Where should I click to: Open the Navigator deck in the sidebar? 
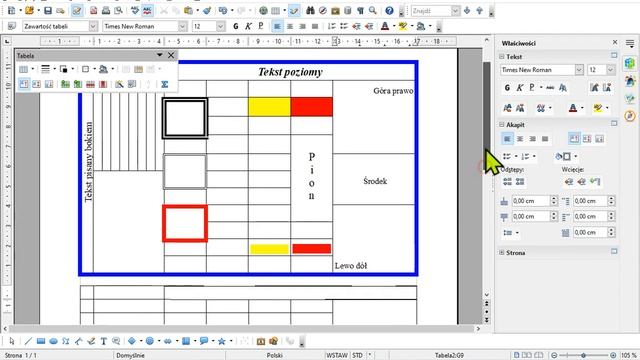click(x=630, y=116)
